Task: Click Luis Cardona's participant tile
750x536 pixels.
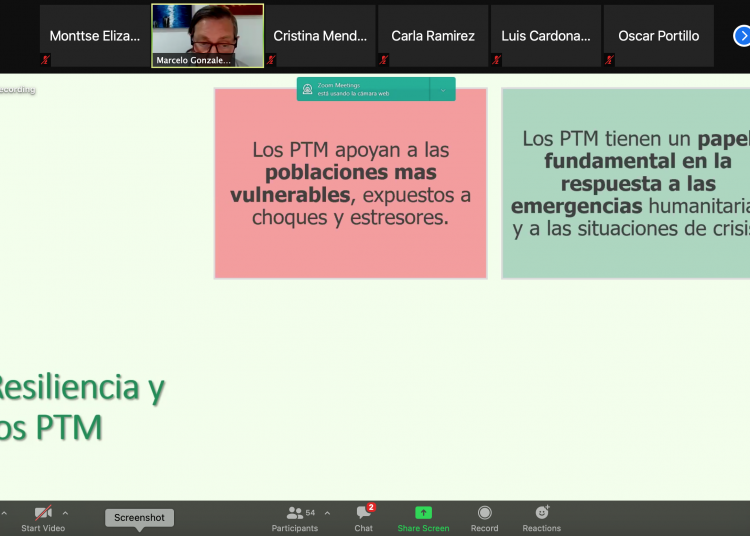Action: [x=546, y=36]
